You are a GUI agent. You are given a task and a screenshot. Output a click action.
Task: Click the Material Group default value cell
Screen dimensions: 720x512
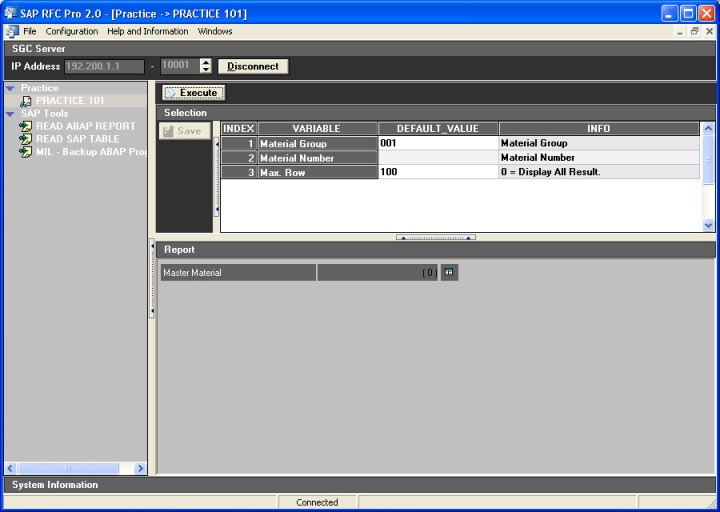click(x=438, y=143)
